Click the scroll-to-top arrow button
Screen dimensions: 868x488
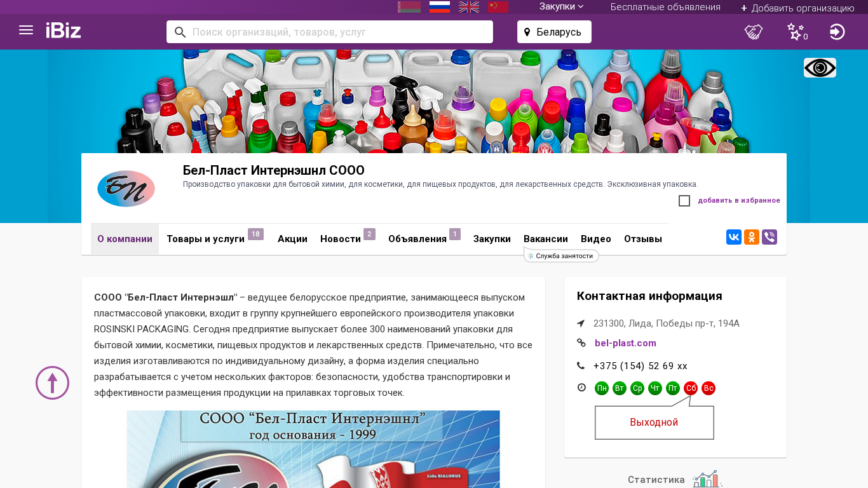52,383
